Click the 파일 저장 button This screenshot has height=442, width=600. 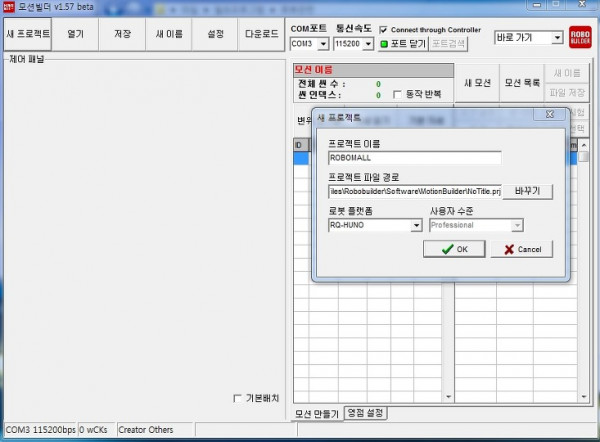(x=567, y=93)
